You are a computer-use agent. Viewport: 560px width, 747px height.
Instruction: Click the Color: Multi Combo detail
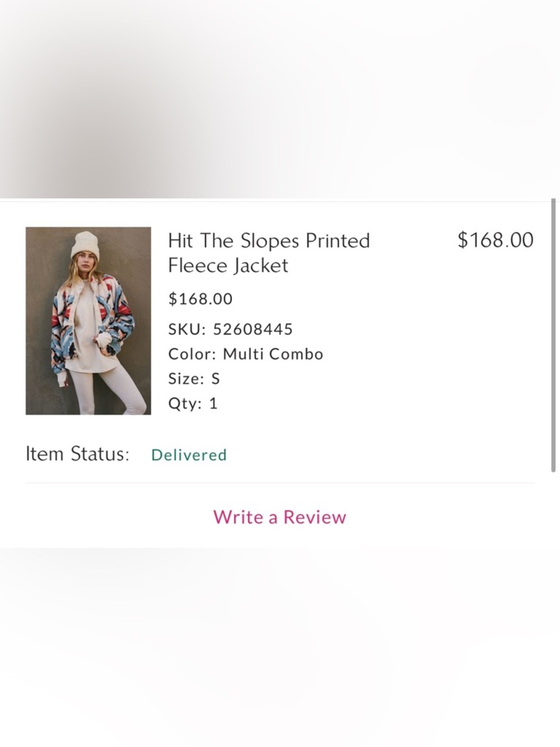pyautogui.click(x=245, y=354)
